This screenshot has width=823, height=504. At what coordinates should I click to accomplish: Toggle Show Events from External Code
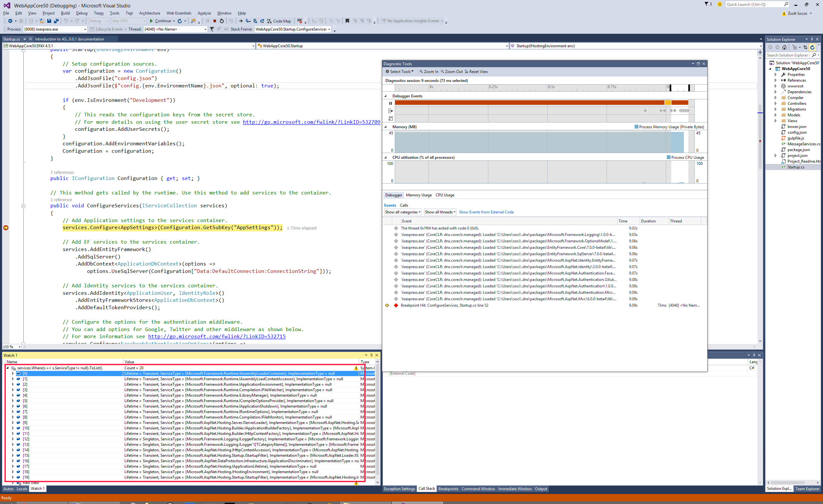pyautogui.click(x=486, y=212)
